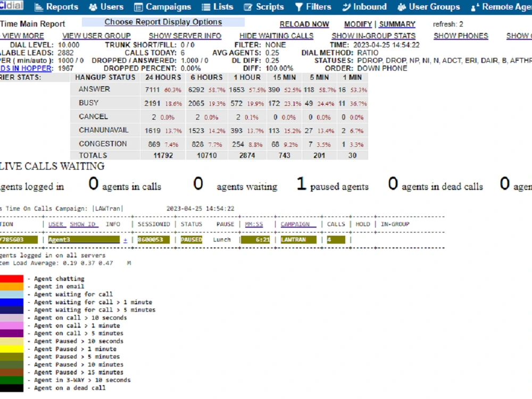Click the 24 HOURS column header

pos(163,77)
